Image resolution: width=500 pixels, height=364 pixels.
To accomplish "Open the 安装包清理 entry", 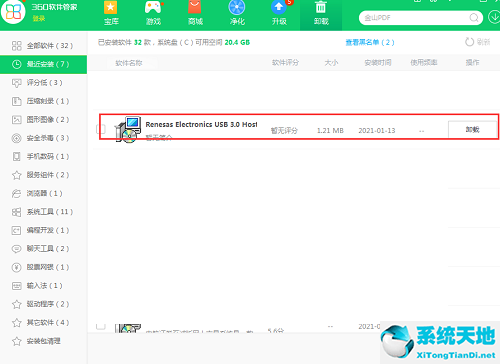I will pyautogui.click(x=43, y=341).
